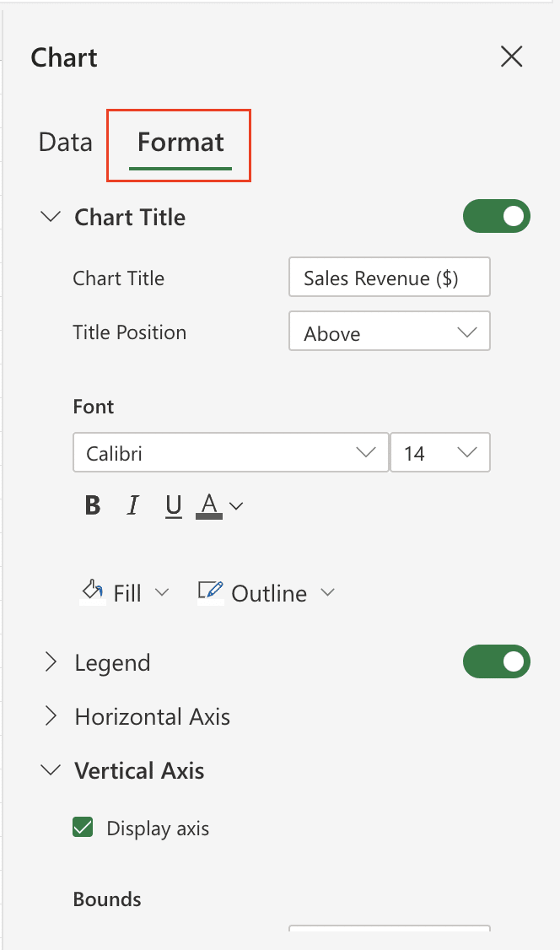The image size is (560, 950).
Task: Disable the Legend toggle switch
Action: pos(497,661)
